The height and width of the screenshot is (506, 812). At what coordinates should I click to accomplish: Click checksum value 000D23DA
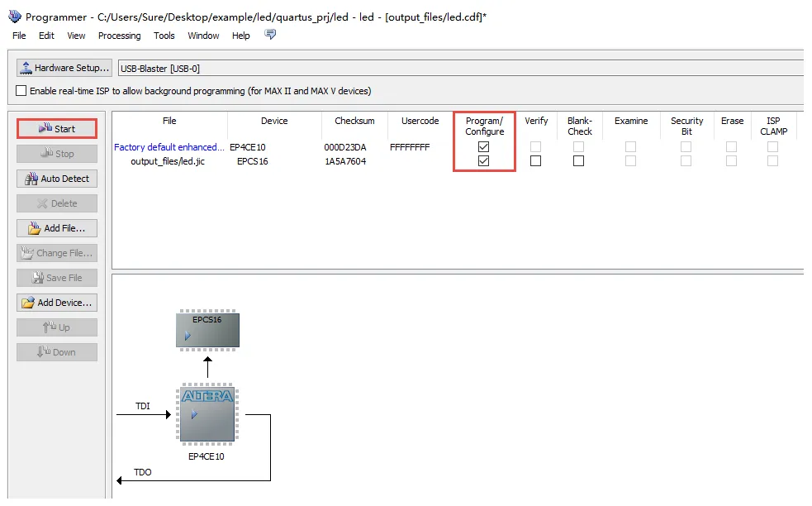tap(345, 147)
